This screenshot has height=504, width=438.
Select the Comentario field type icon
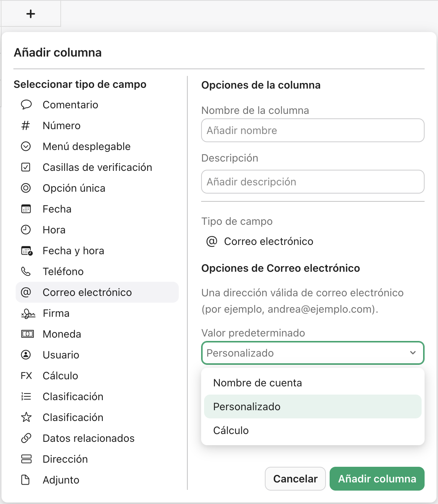[26, 105]
